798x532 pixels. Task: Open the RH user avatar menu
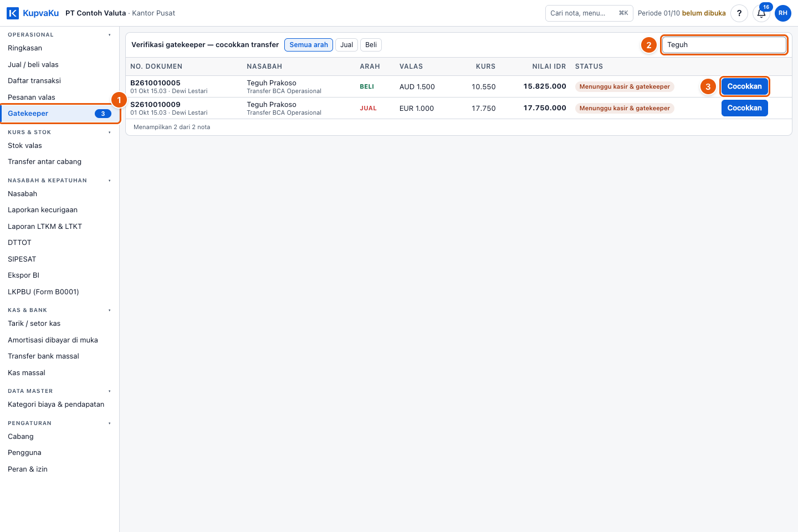[x=783, y=13]
